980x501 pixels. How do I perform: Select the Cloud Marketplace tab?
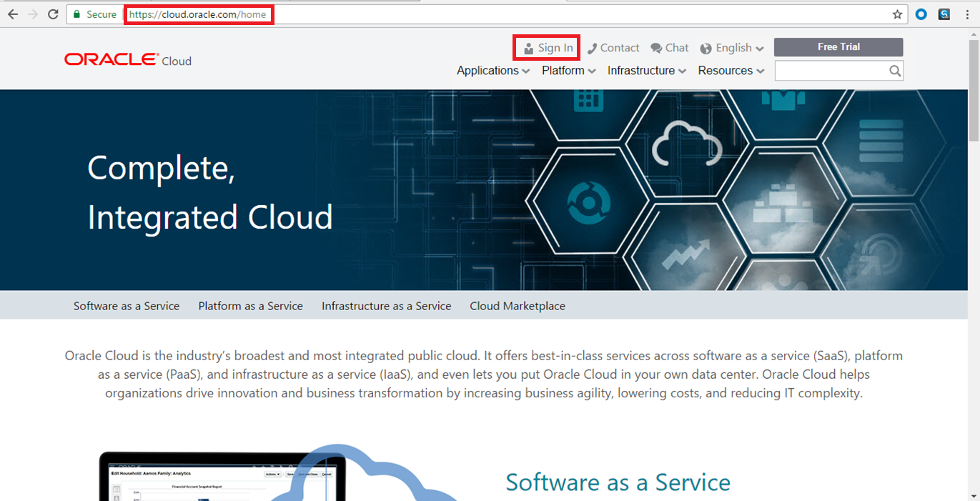point(518,306)
